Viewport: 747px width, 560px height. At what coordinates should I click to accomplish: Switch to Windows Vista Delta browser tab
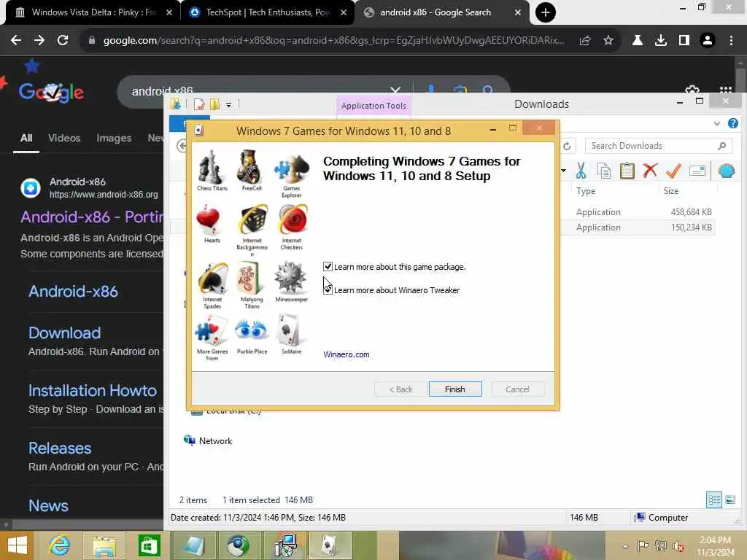(94, 12)
